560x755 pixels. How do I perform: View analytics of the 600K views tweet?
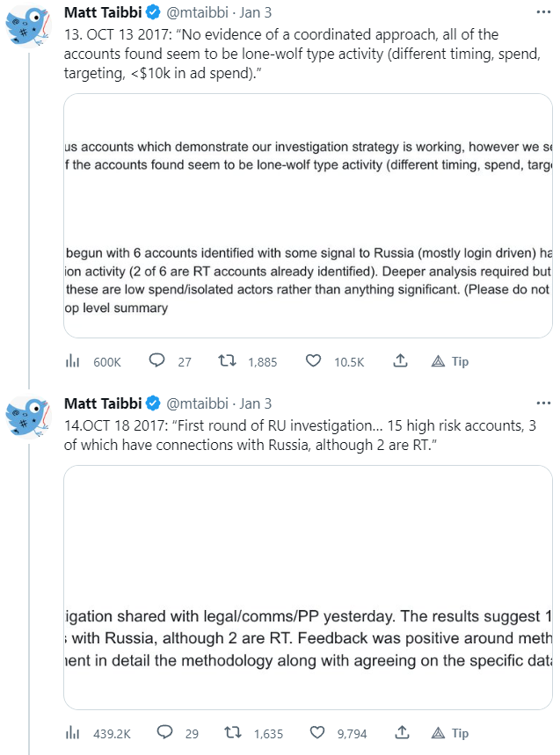coord(73,361)
